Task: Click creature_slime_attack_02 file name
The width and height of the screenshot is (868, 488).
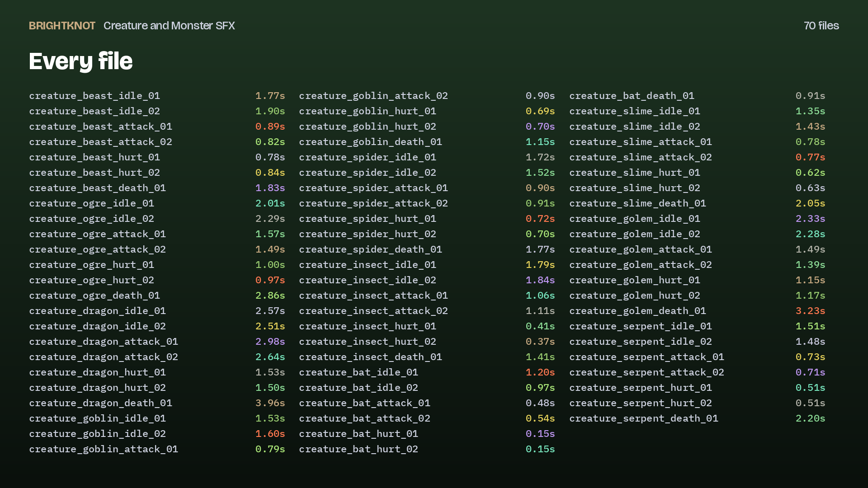Action: [x=641, y=157]
